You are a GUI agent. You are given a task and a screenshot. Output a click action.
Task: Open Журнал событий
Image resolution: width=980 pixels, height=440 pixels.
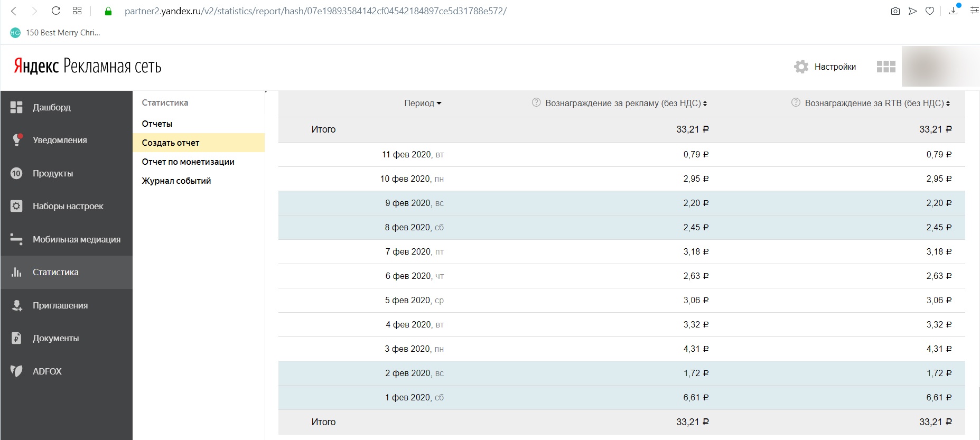click(x=176, y=181)
